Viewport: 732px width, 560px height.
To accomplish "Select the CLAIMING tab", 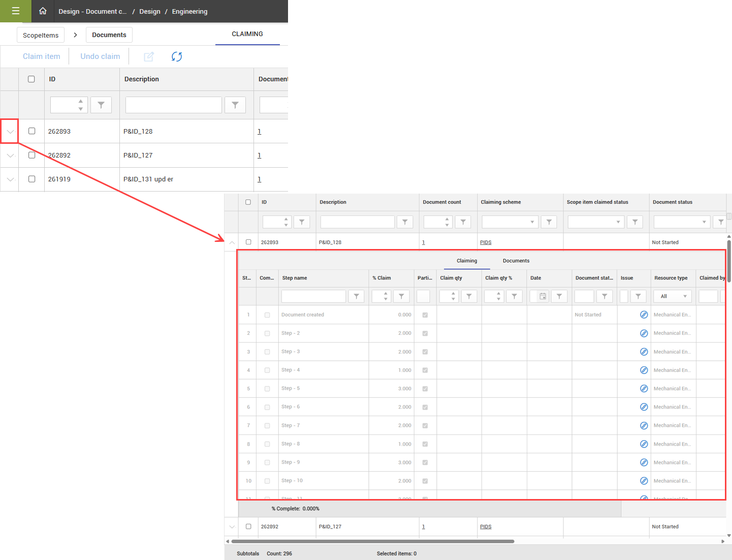I will 247,34.
